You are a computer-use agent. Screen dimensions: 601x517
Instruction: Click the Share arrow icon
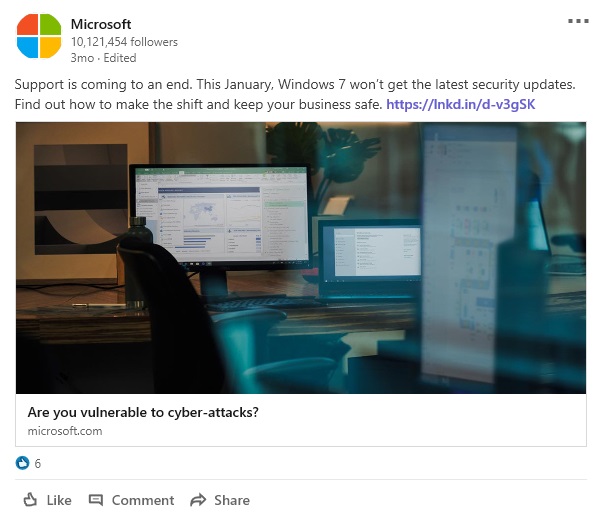tap(198, 500)
